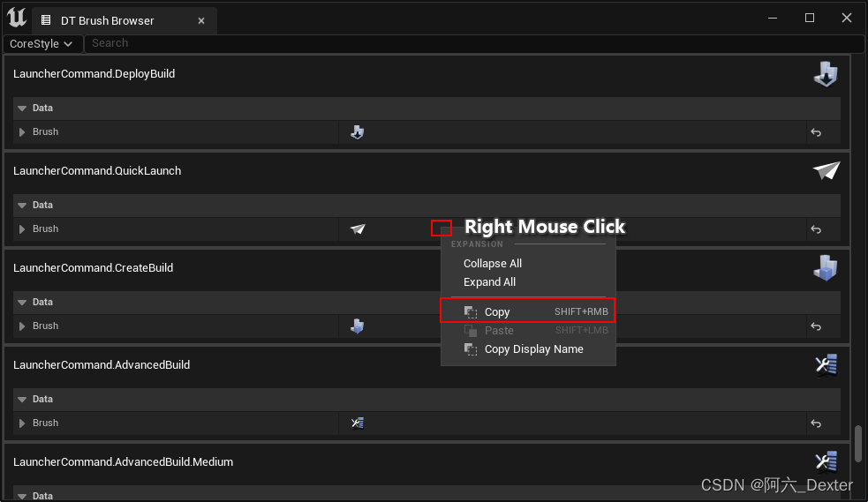The image size is (868, 502).
Task: Click the small AdvancedBuild brush preview
Action: coord(358,423)
